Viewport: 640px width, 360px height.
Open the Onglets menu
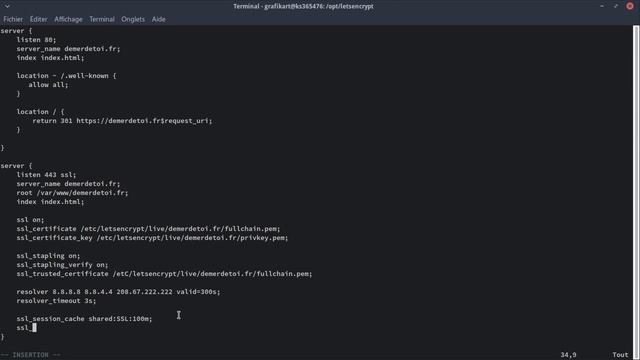(x=133, y=19)
